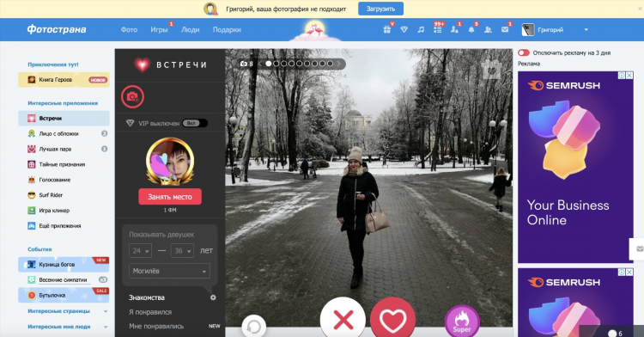Click the red heart like button
Image resolution: width=644 pixels, height=337 pixels.
coord(393,319)
